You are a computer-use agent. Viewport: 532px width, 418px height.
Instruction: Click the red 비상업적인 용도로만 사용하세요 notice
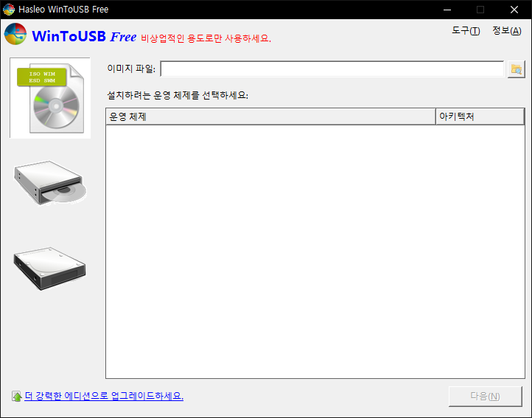[x=206, y=38]
